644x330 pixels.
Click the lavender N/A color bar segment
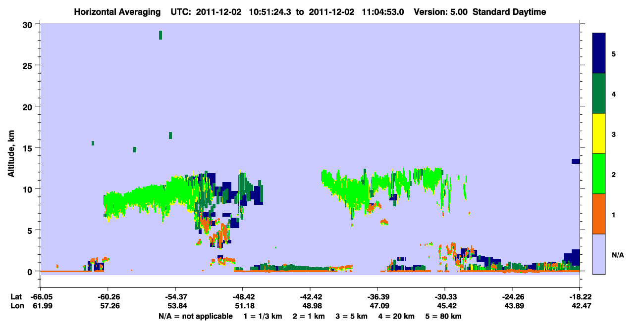599,254
